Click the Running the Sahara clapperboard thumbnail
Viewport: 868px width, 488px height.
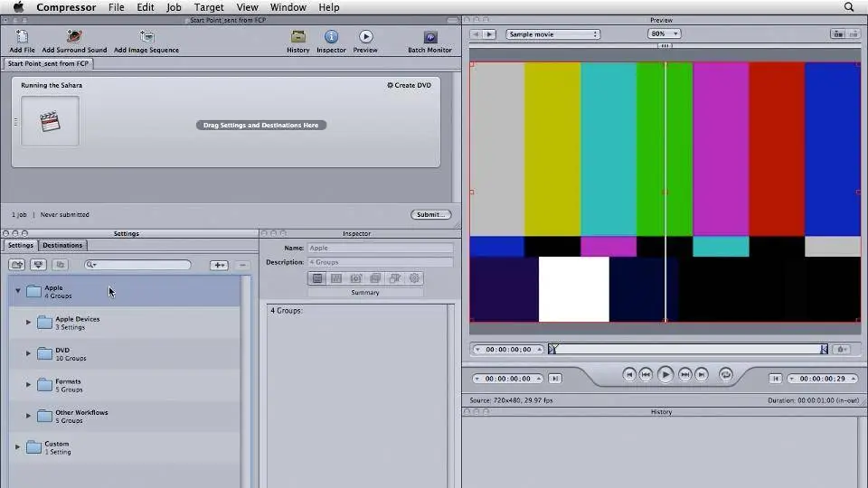tap(50, 121)
